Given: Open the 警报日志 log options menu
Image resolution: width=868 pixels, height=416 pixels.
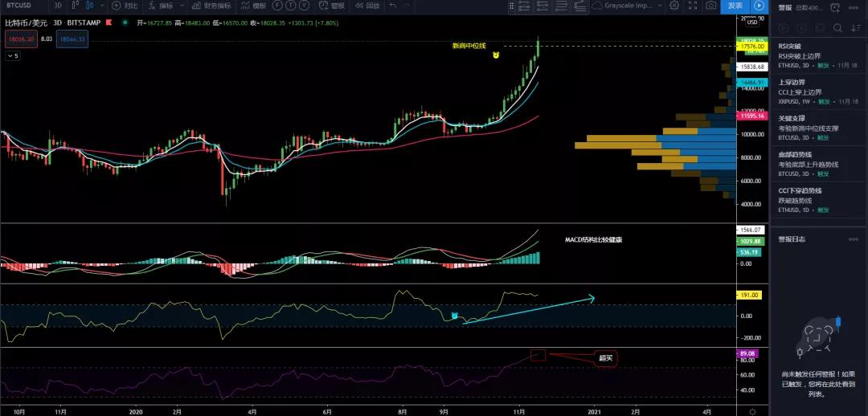Looking at the screenshot, I should [853, 239].
